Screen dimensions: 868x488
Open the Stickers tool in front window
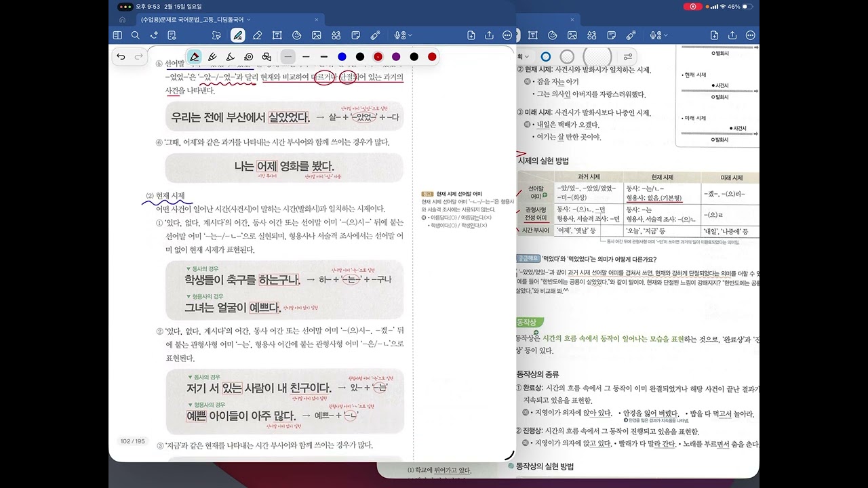(x=296, y=35)
